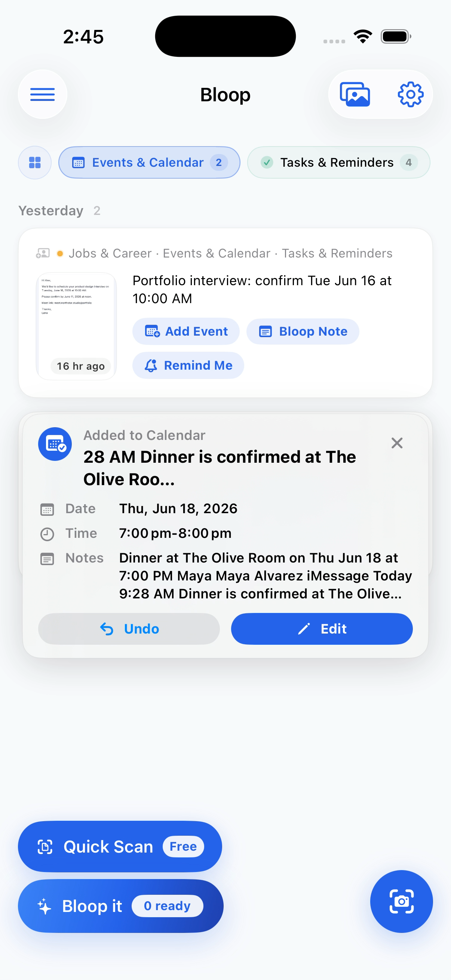The height and width of the screenshot is (980, 451).
Task: Click the Jobs & Career category label
Action: click(110, 253)
